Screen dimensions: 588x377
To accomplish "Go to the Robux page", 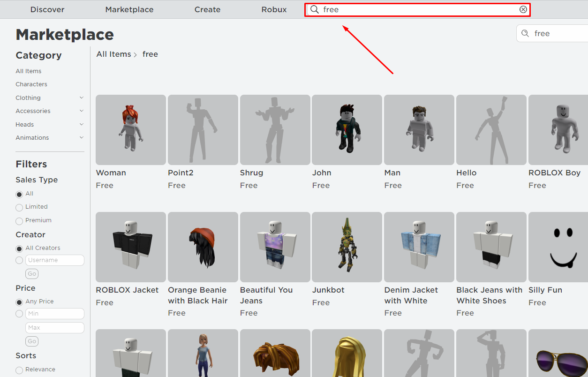I will [274, 9].
